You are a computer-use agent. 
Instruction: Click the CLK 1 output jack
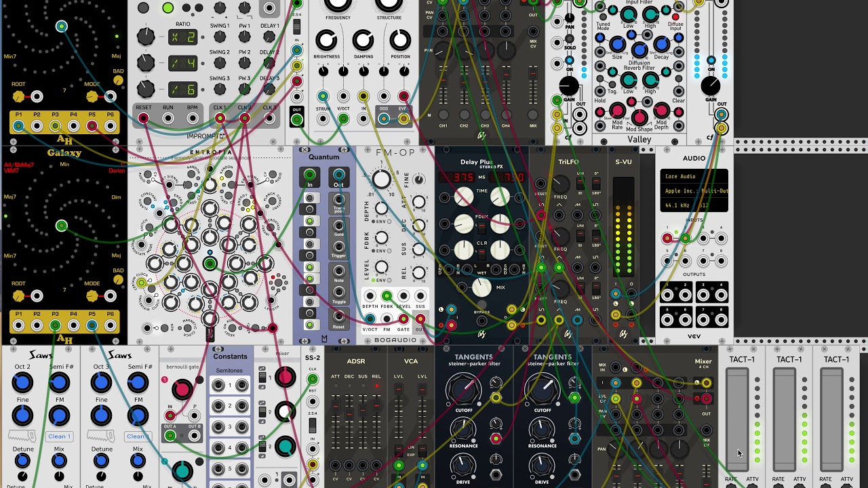[220, 119]
